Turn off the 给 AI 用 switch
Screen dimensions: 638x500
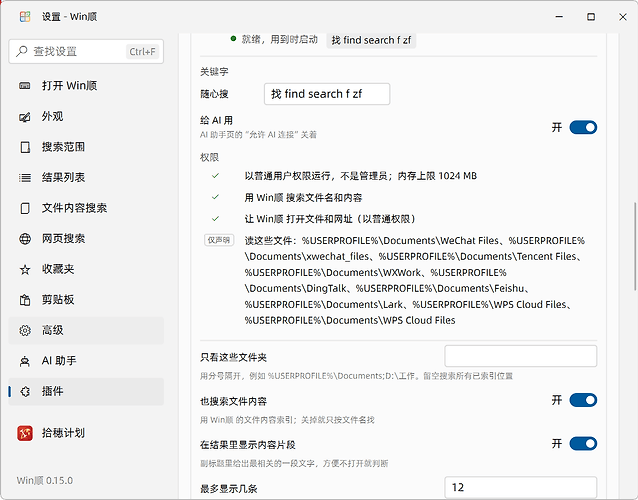click(583, 127)
